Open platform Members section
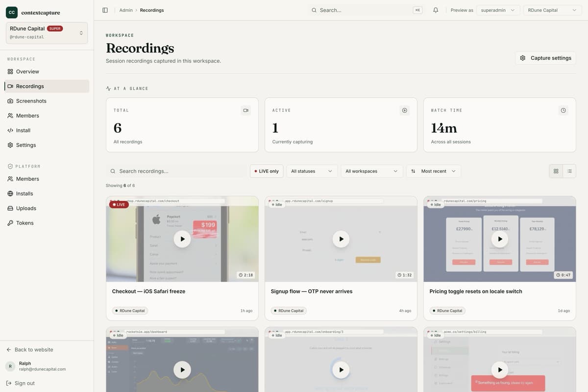This screenshot has height=392, width=588. click(47, 179)
